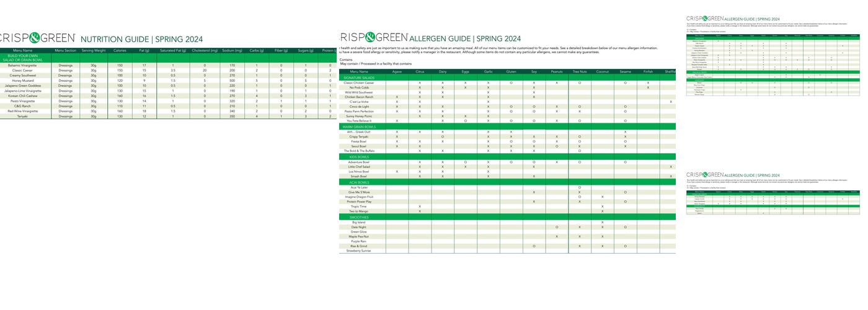Click the 'Gluten' allergen column header
The height and width of the screenshot is (310, 868).
click(x=511, y=72)
